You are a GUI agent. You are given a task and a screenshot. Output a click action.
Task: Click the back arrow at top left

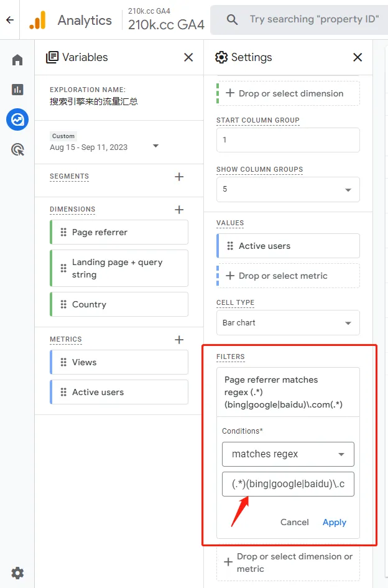tap(9, 20)
